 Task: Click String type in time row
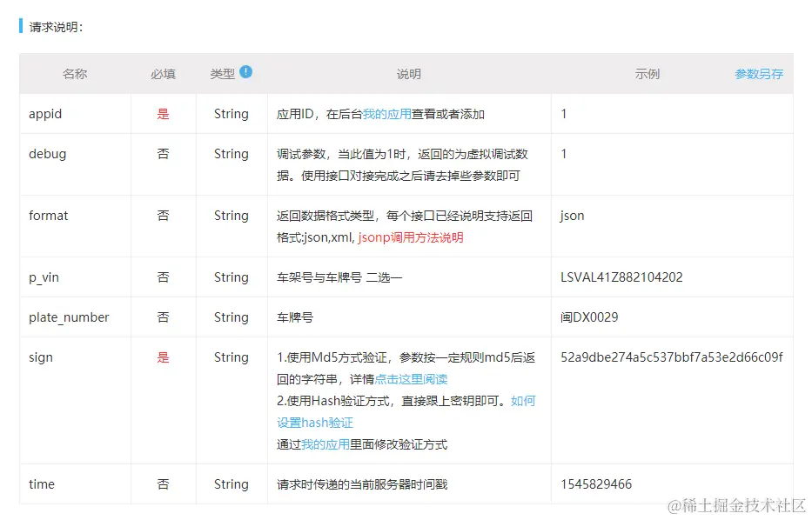coord(232,484)
